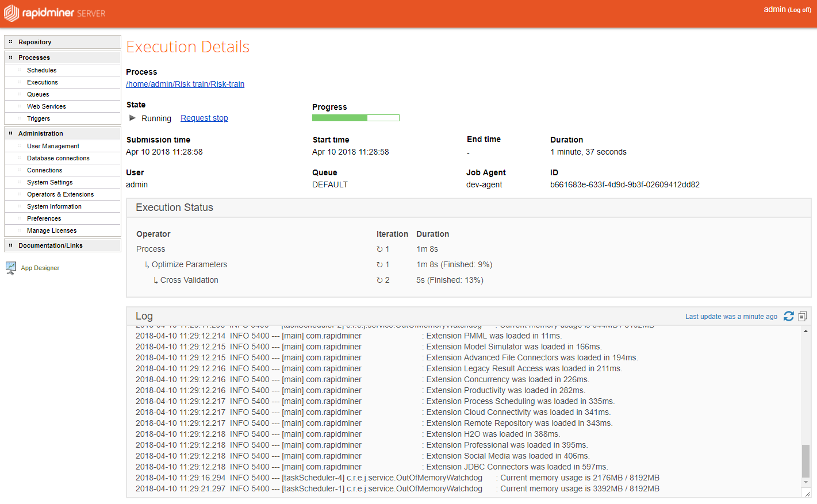Expand the Documentation/Links section

click(x=63, y=245)
